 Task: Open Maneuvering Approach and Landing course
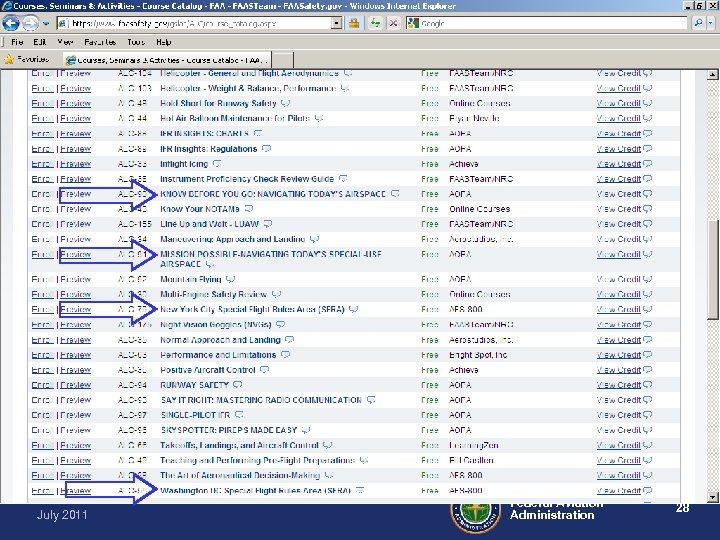click(232, 239)
